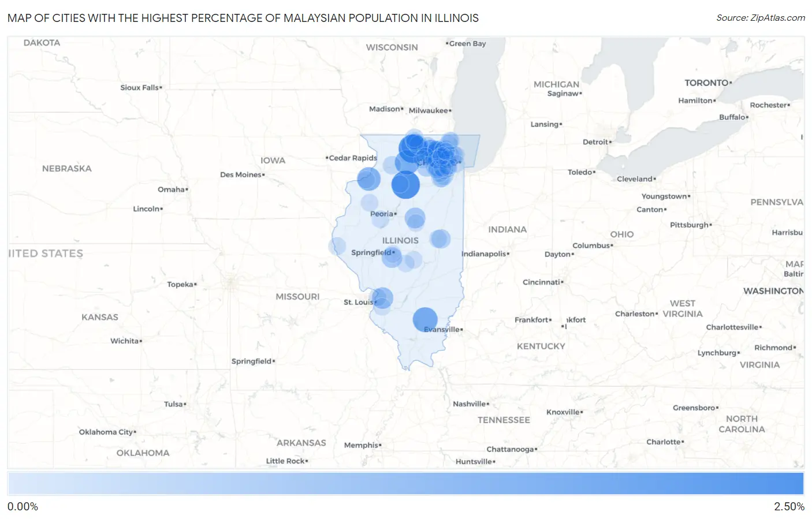Viewport: 812px width, 519px height.
Task: Click the Madison city label
Action: coord(386,109)
